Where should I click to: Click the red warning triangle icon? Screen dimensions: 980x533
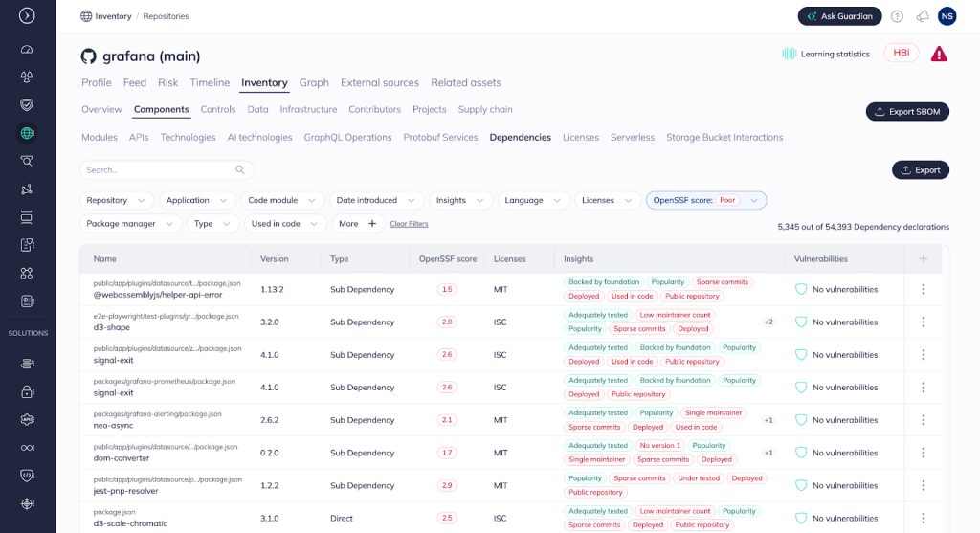(939, 55)
